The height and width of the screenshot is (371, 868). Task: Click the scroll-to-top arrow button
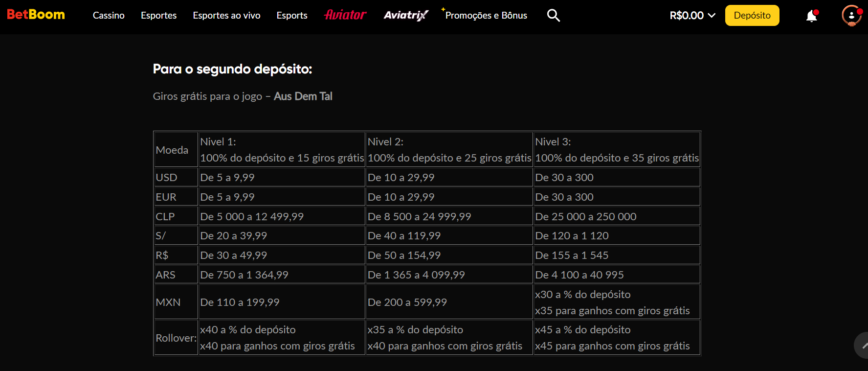coord(861,345)
